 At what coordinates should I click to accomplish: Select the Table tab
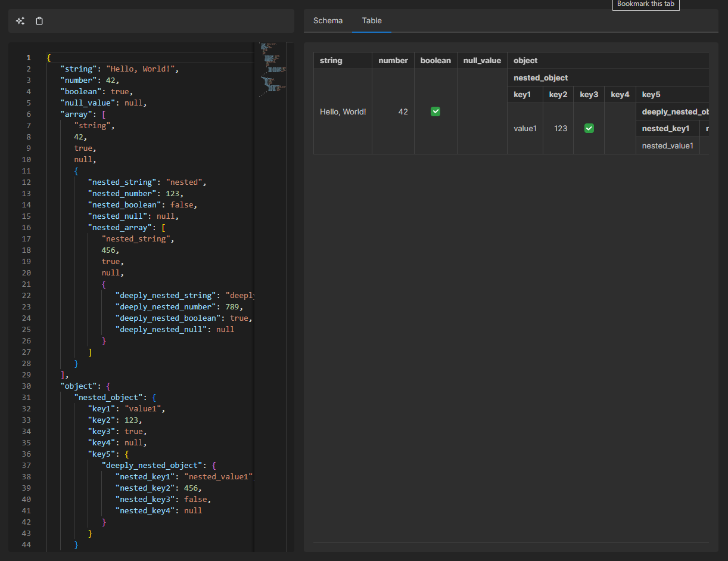(x=372, y=20)
